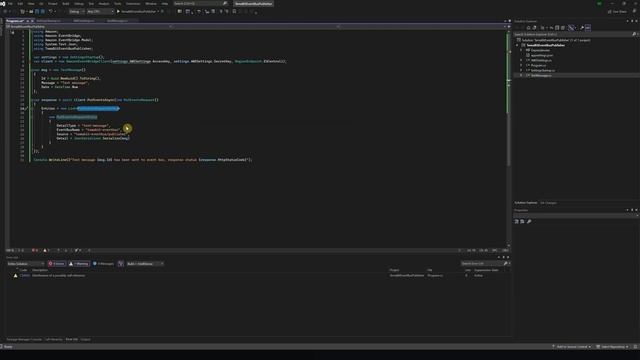Screen dimensions: 640x360
Task: Click Switch Views icon in Solution Explorer toolbar
Action: pos(534,28)
